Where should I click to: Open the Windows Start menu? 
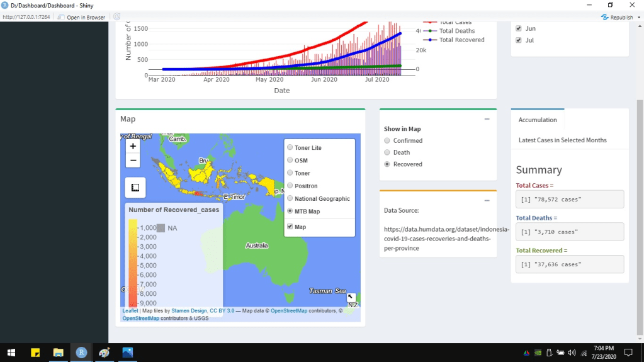11,353
